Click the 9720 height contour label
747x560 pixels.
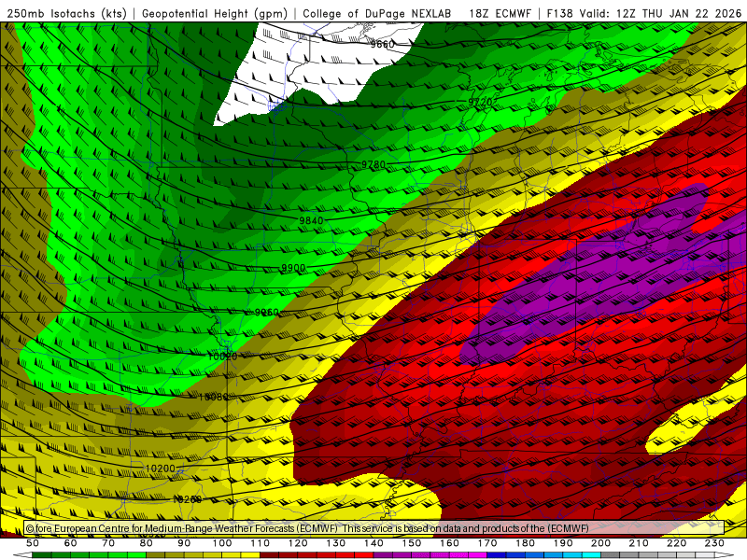coord(480,103)
